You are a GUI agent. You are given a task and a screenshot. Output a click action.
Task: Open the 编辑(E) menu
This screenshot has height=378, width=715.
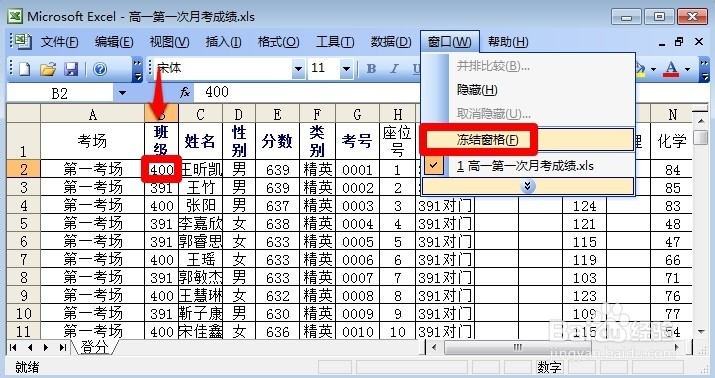114,42
